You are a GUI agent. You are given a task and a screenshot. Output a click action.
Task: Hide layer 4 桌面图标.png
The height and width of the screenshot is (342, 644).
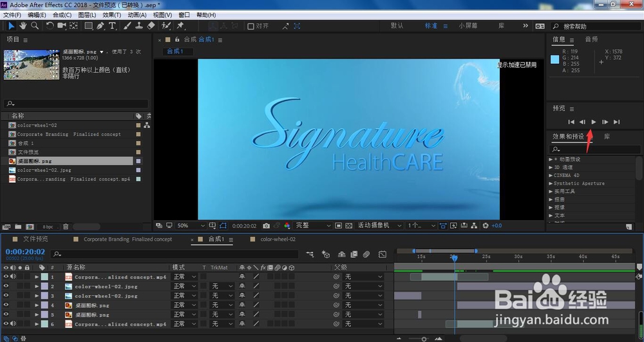[6, 305]
